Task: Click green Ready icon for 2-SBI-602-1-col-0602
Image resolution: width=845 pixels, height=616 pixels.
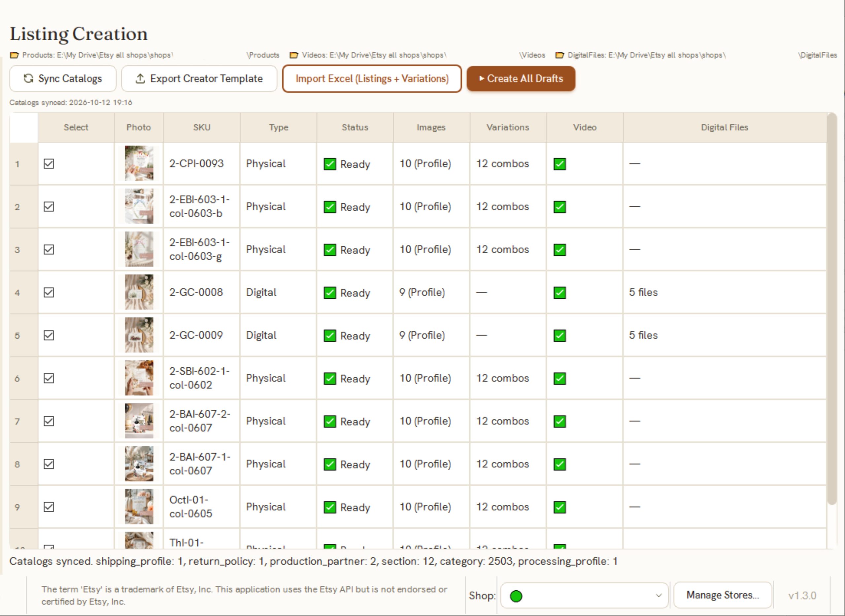Action: click(x=330, y=378)
